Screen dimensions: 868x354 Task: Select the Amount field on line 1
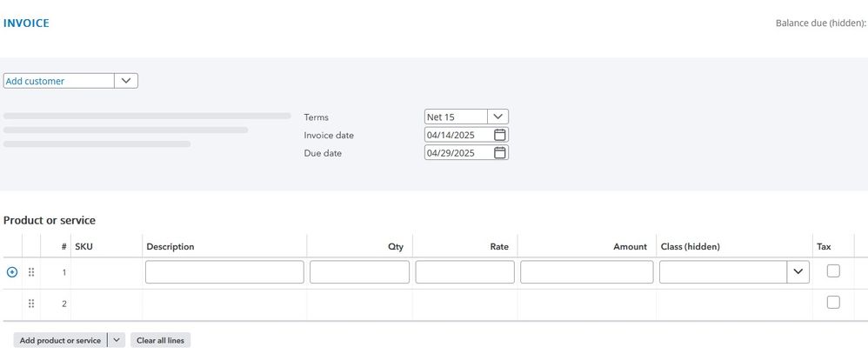[586, 272]
